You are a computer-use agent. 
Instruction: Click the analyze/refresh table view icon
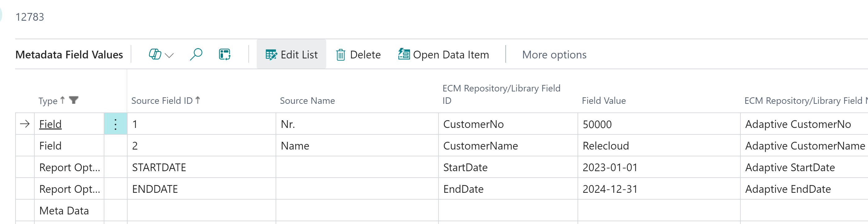(x=225, y=54)
